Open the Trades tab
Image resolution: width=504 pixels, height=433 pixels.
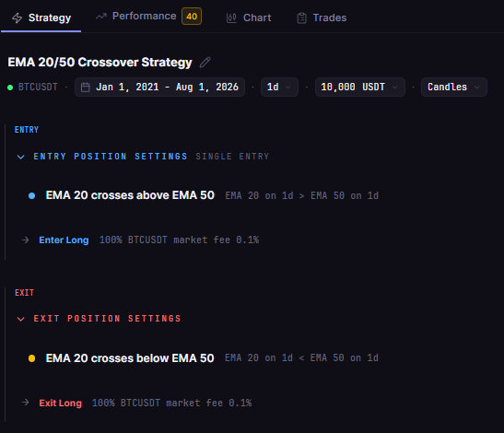[x=322, y=18]
